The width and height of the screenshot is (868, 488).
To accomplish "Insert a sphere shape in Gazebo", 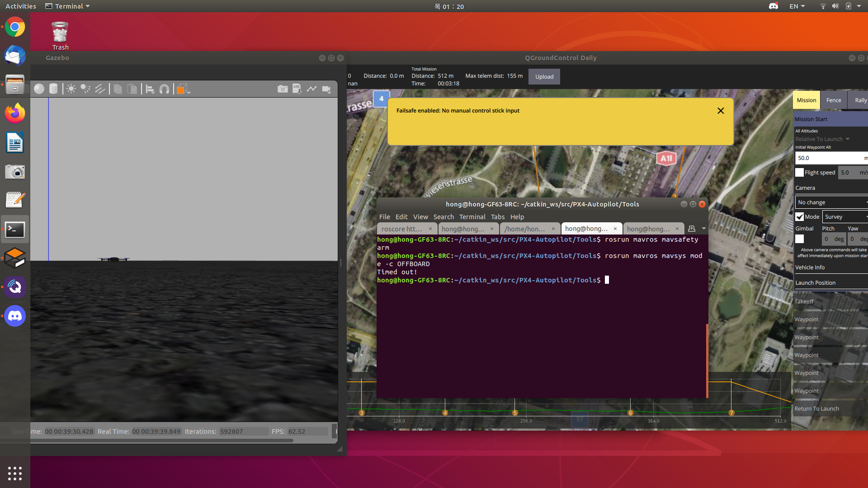I will pos(39,89).
